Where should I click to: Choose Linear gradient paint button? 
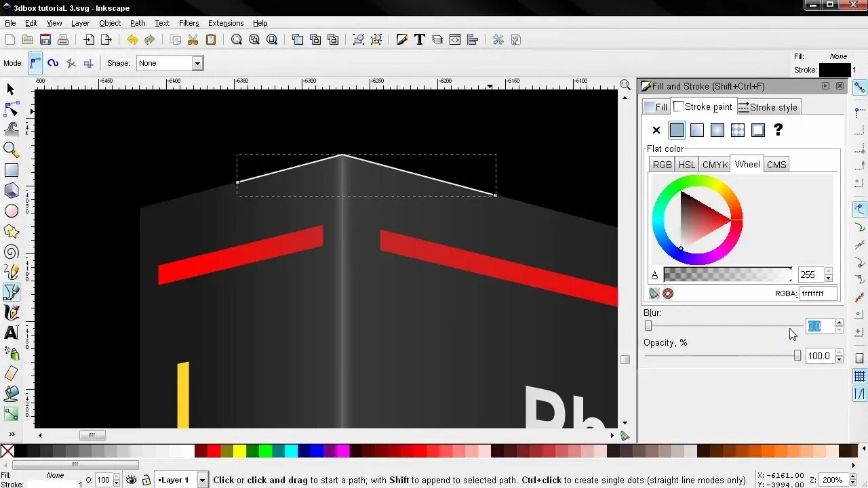(697, 130)
